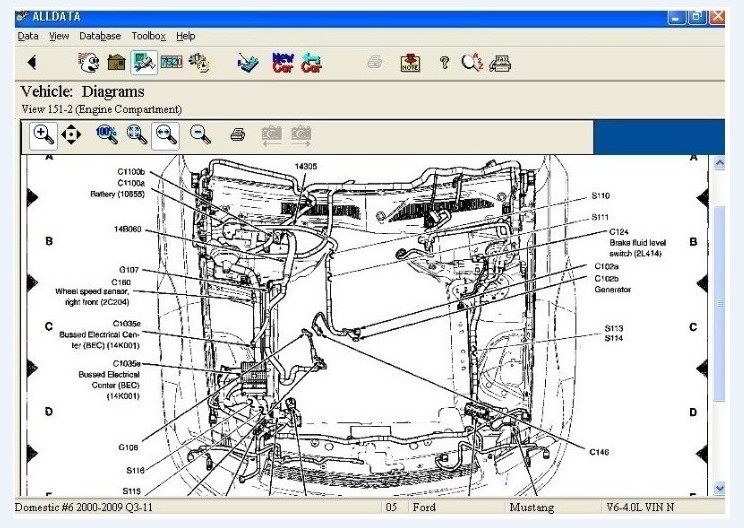Click the blue diagram pencil icon
Image resolution: width=744 pixels, height=528 pixels.
click(x=248, y=63)
